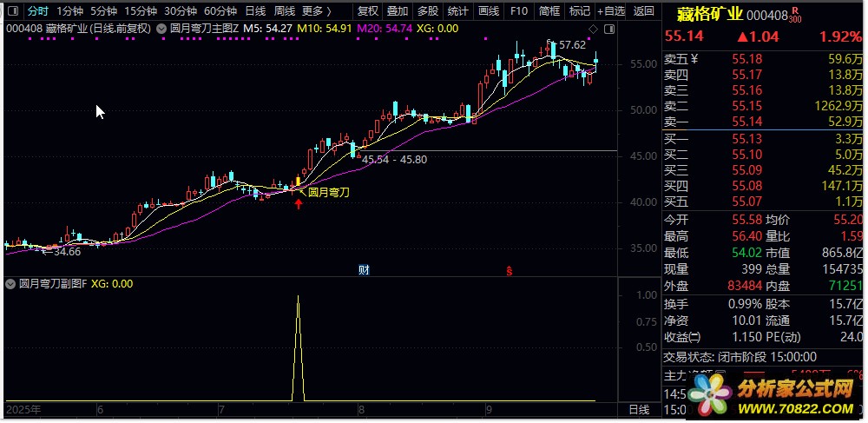Click the 买二 price 55.10

747,155
